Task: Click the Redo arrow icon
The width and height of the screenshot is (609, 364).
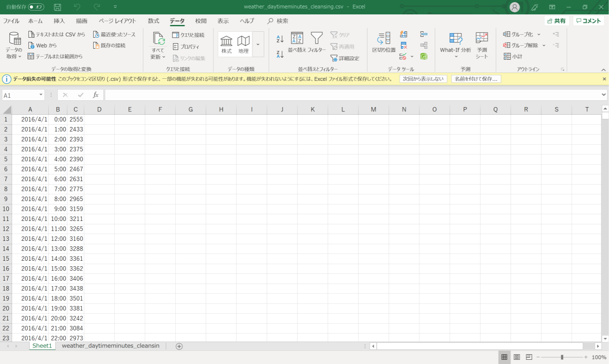Action: [96, 7]
